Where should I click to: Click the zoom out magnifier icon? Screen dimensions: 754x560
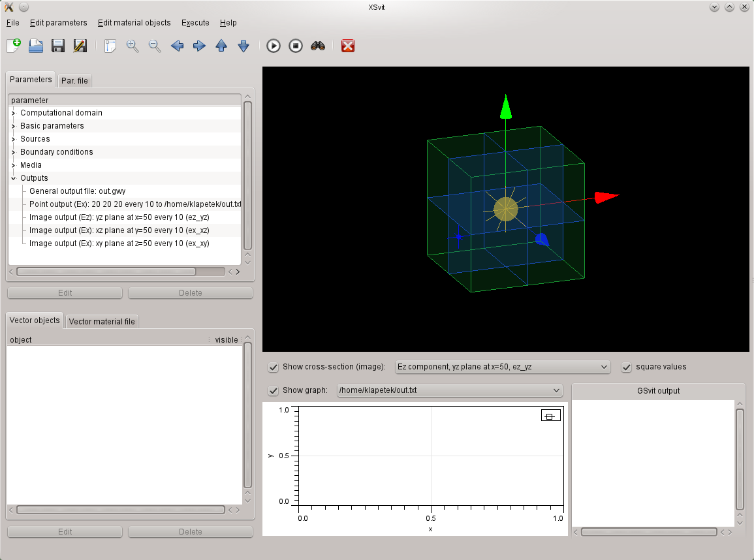155,46
